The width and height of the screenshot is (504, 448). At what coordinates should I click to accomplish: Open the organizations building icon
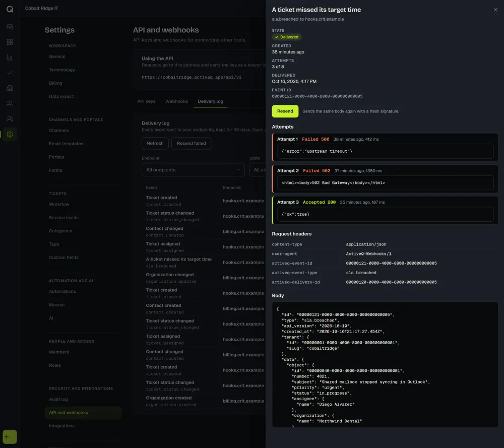pos(10,88)
